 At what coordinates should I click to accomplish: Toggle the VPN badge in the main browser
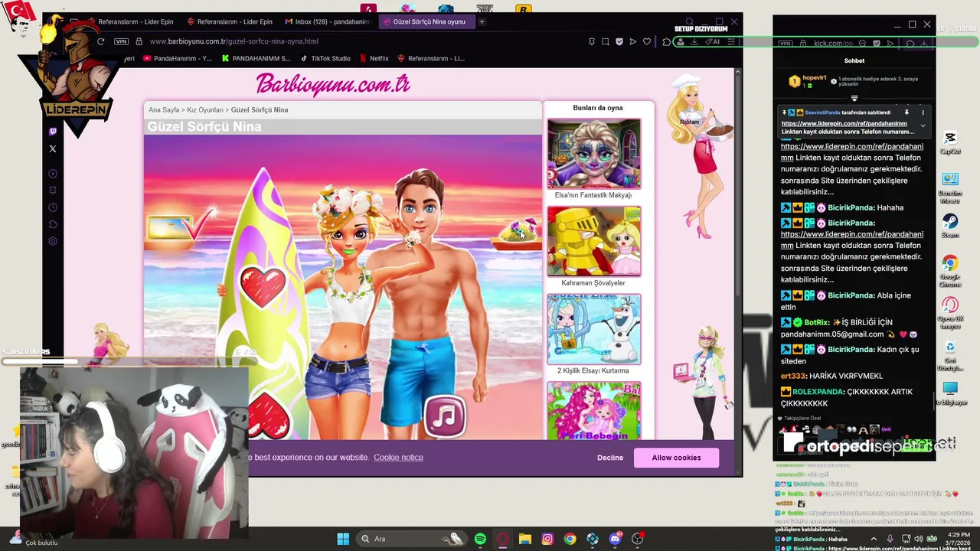click(121, 41)
